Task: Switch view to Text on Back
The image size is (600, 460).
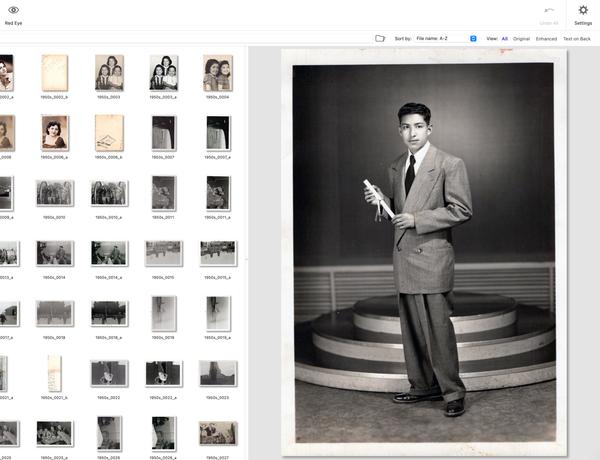Action: pos(577,38)
